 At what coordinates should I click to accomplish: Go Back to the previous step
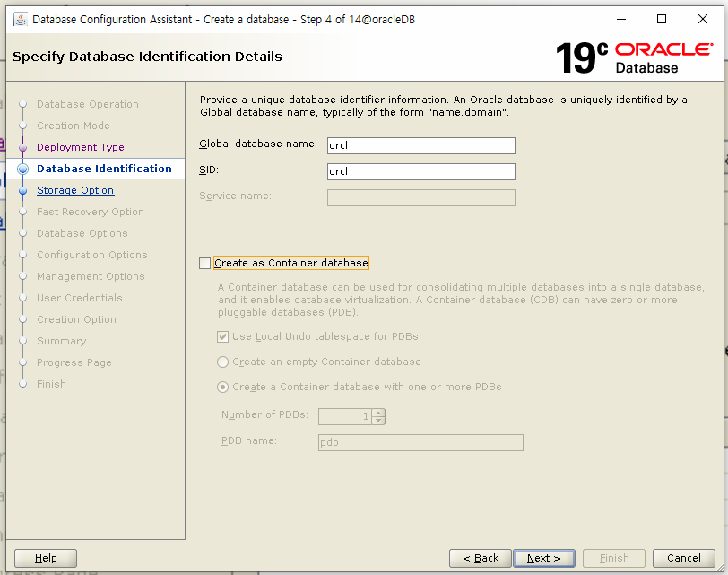(480, 558)
